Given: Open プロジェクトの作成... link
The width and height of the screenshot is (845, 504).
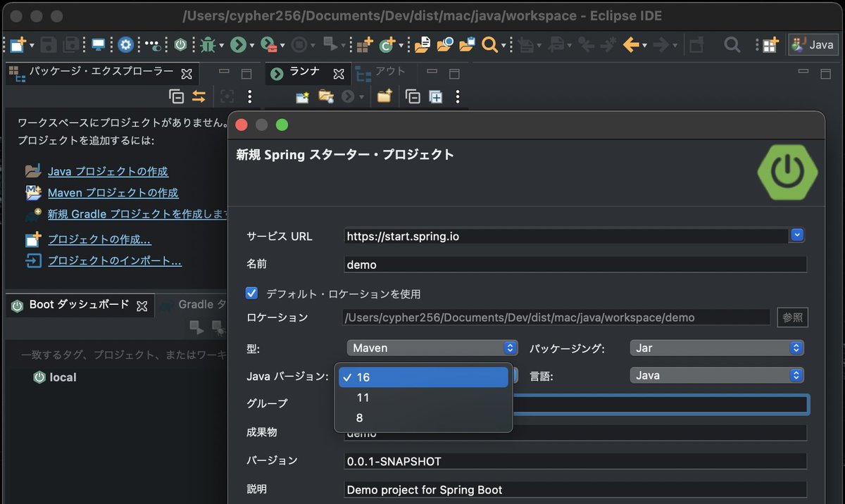Looking at the screenshot, I should 99,239.
